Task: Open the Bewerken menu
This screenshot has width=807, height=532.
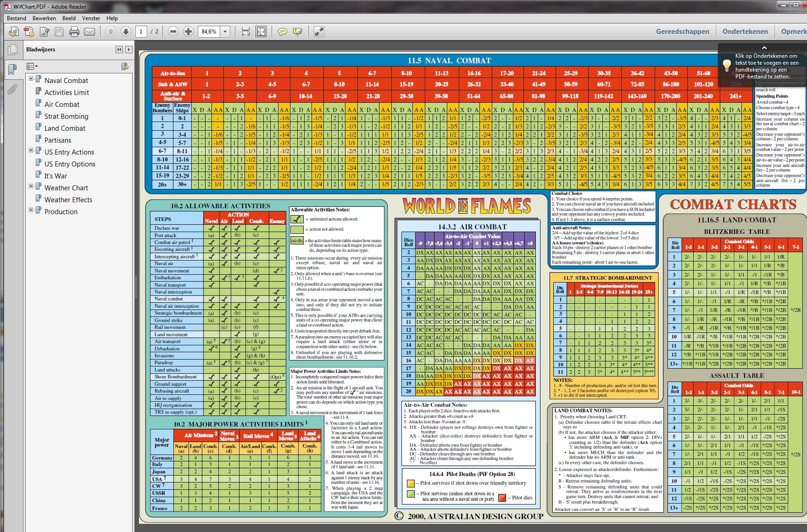Action: [44, 18]
